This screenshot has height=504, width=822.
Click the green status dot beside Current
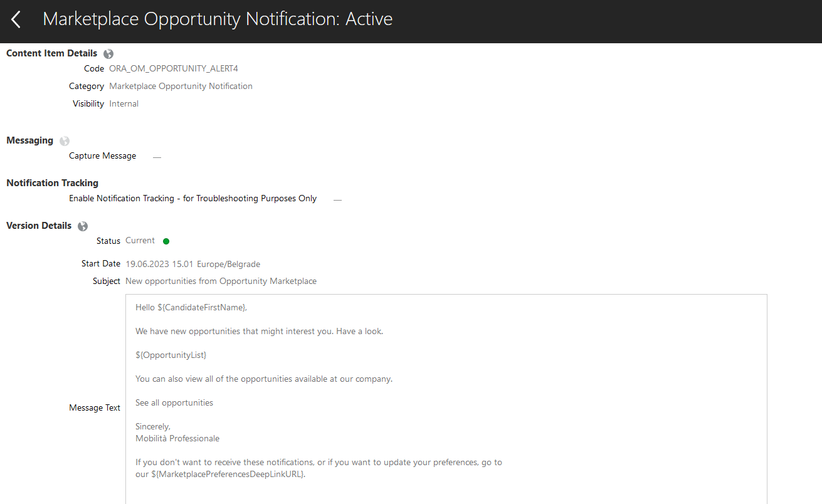pos(166,241)
